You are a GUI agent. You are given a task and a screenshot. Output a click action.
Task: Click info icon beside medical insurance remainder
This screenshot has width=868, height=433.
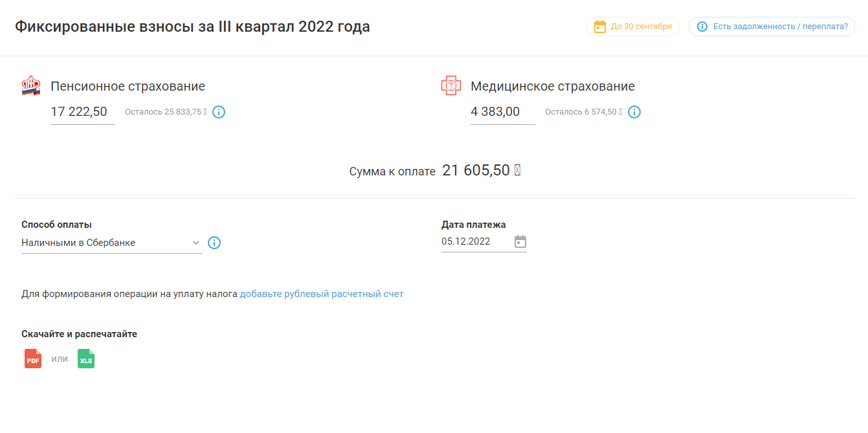coord(634,112)
